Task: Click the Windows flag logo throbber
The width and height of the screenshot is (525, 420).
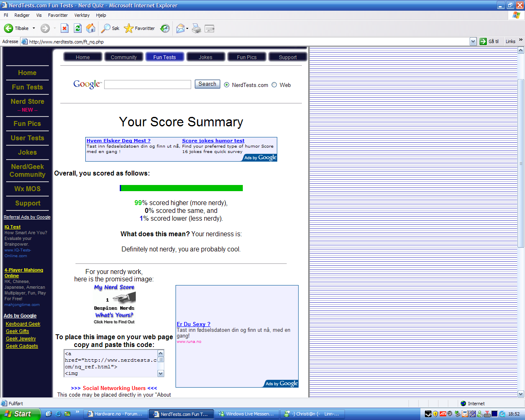Action: (x=516, y=15)
